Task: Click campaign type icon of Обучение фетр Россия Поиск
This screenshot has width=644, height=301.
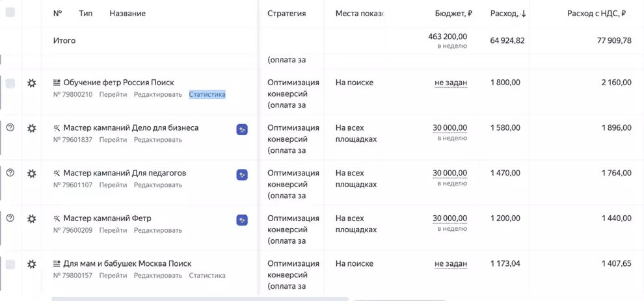Action: (x=57, y=83)
